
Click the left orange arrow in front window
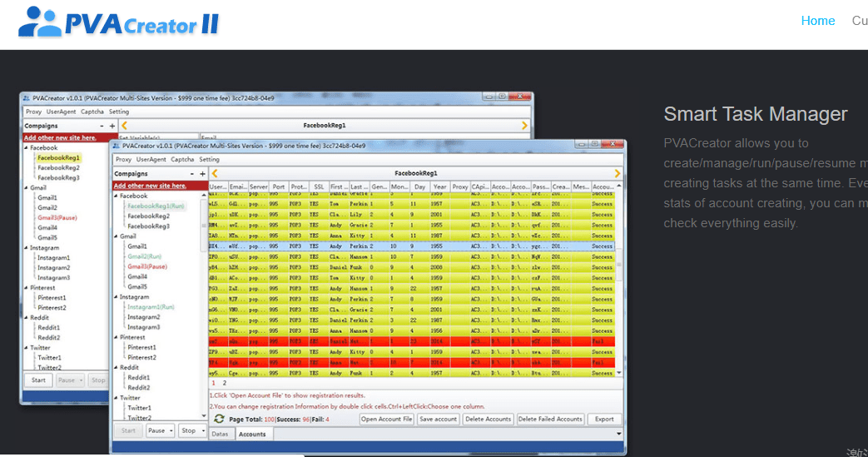click(x=215, y=173)
